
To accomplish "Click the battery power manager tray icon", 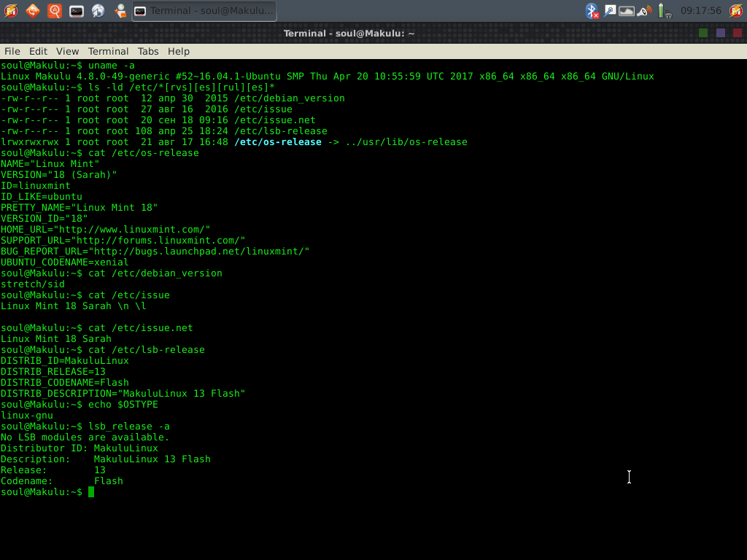I will (x=664, y=10).
